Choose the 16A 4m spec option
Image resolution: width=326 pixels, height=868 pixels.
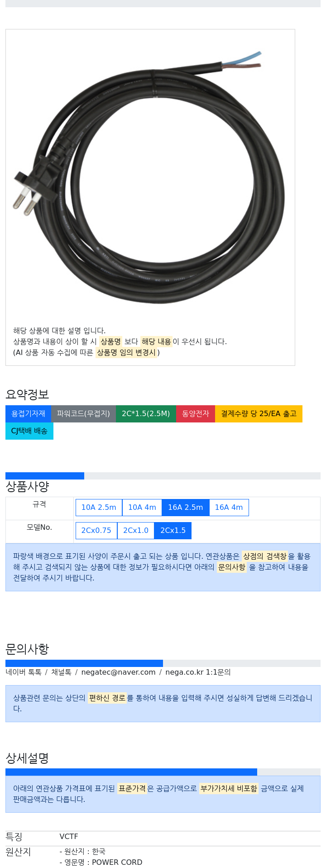pos(229,508)
